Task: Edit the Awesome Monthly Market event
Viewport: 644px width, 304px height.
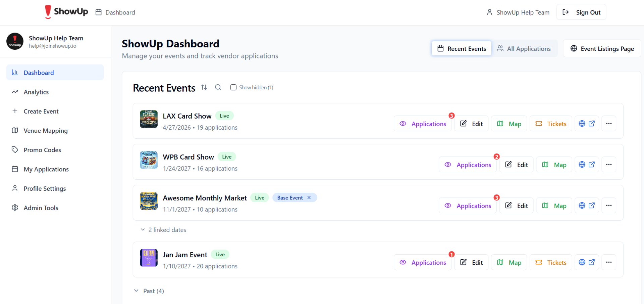Action: 516,206
